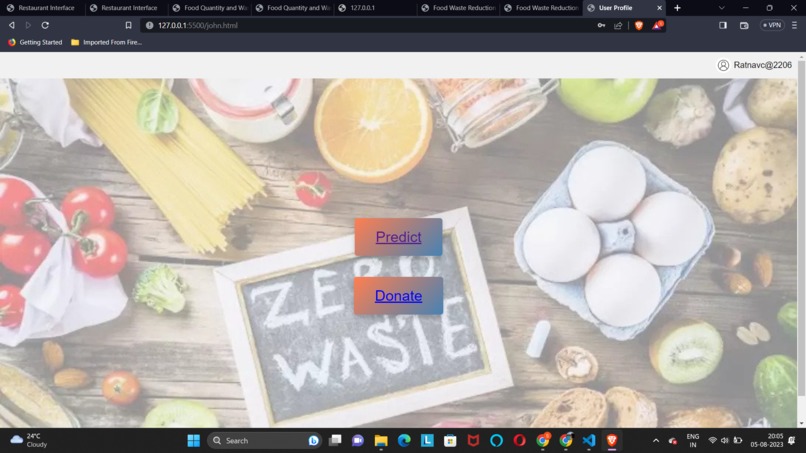Open the saved passwords key icon
This screenshot has width=806, height=453.
click(601, 25)
